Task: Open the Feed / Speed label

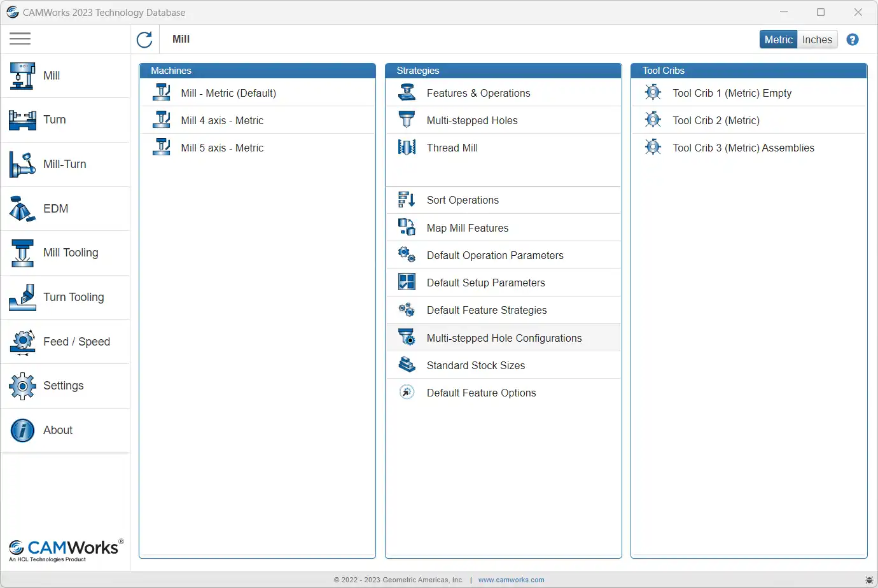Action: pos(76,342)
